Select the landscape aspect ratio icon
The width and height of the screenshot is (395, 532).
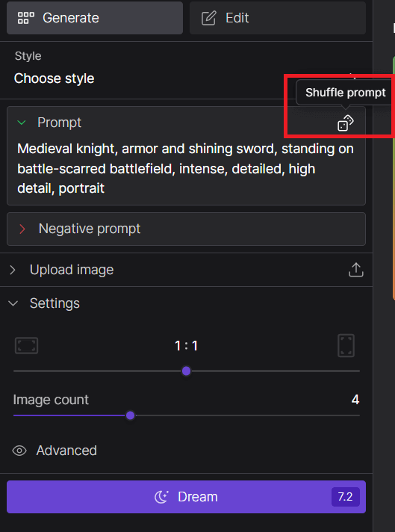26,346
